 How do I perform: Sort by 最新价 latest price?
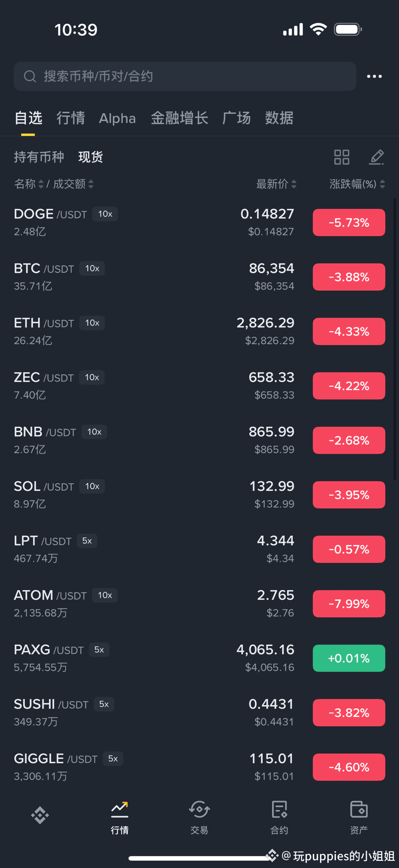(276, 184)
